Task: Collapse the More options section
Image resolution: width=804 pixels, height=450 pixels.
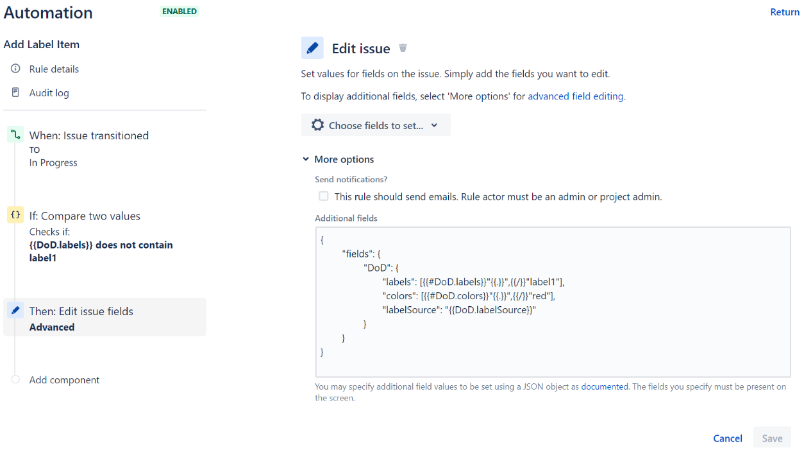Action: pyautogui.click(x=338, y=159)
